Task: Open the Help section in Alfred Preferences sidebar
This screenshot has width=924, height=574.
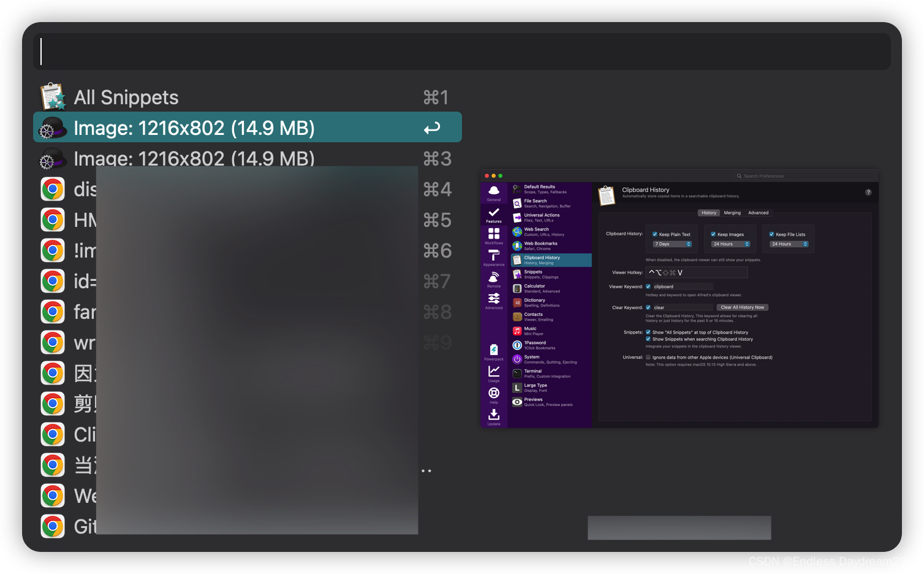Action: (x=494, y=396)
